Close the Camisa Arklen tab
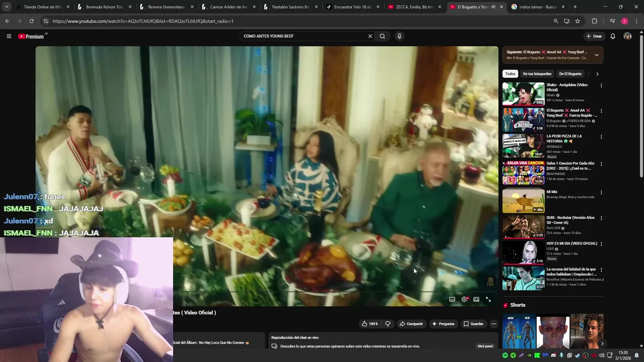The width and height of the screenshot is (644, 362). (254, 7)
